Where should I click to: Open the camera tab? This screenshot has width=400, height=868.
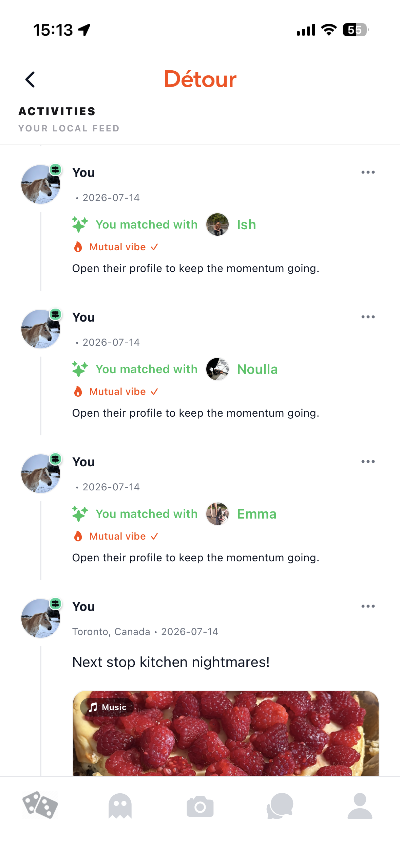(x=200, y=806)
